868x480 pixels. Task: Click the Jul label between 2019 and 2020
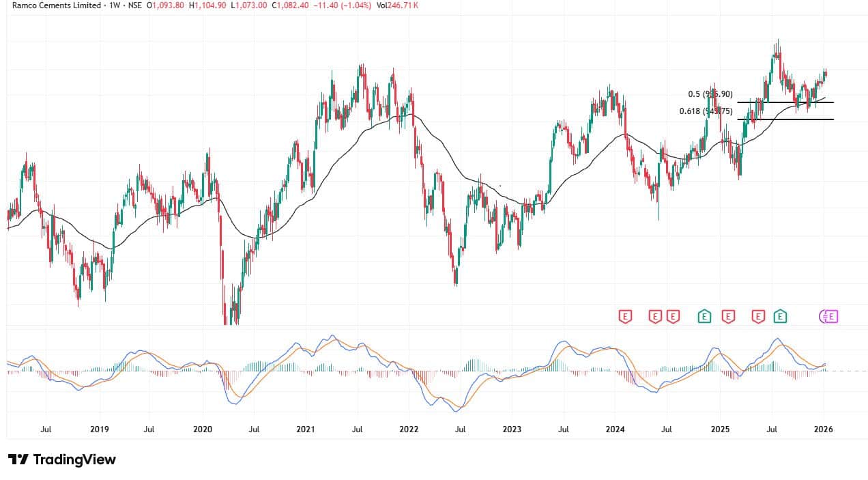149,429
